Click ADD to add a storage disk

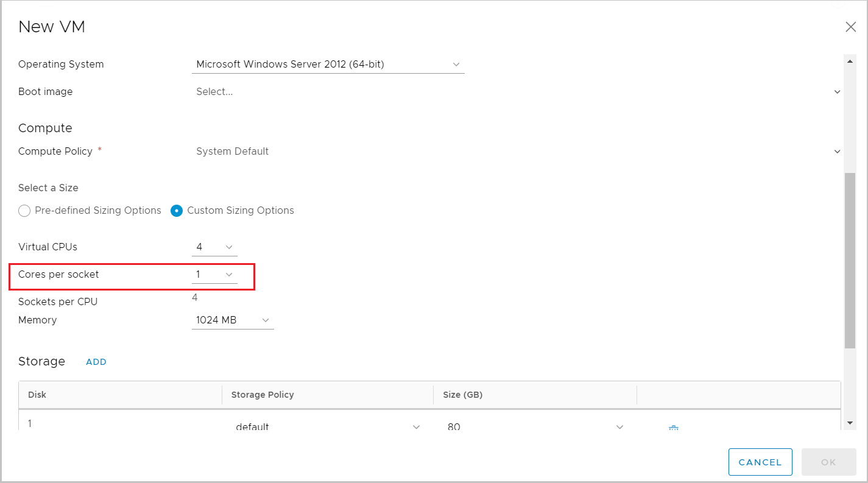(96, 362)
